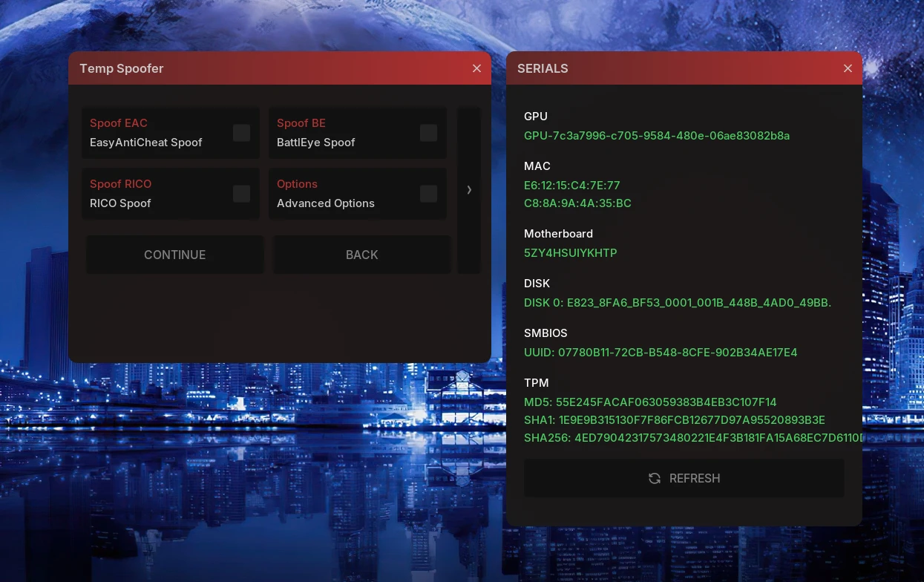
Task: Check the Advanced Options checkbox
Action: (x=429, y=194)
